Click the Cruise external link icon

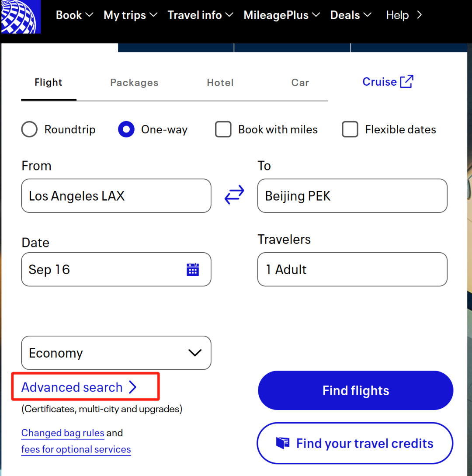point(406,82)
